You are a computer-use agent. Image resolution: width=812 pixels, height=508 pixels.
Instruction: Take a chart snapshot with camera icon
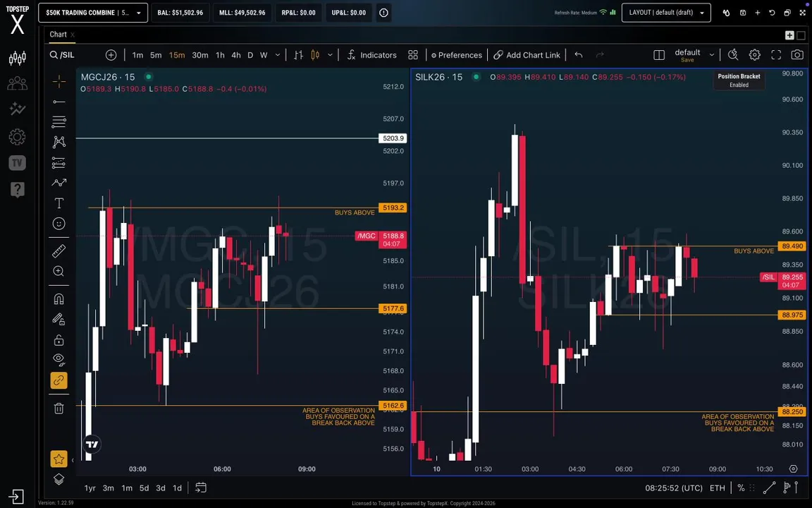pos(797,55)
